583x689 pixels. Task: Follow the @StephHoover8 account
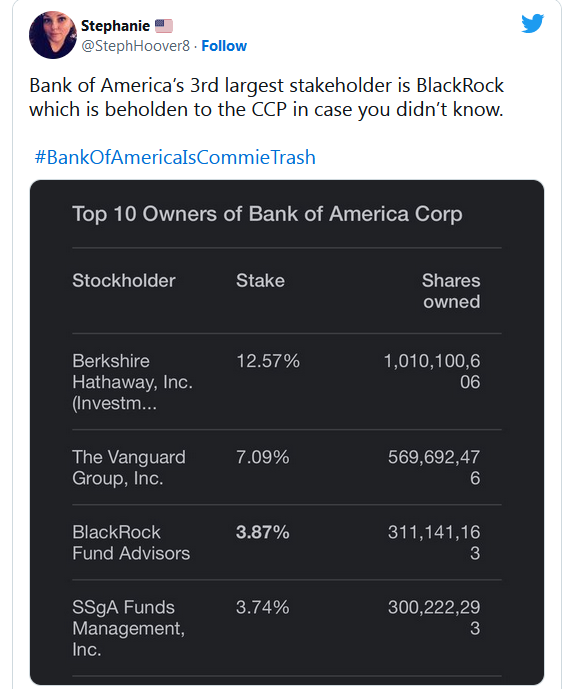pos(224,46)
